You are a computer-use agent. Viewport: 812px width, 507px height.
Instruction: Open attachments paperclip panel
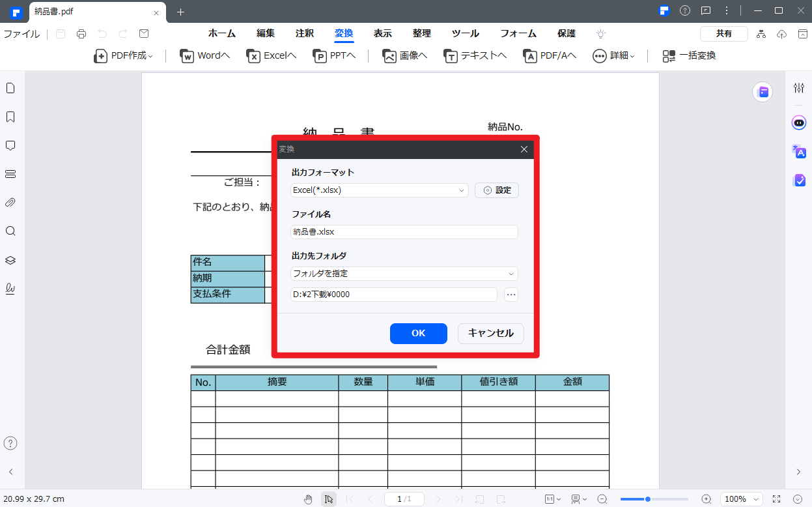pos(10,203)
